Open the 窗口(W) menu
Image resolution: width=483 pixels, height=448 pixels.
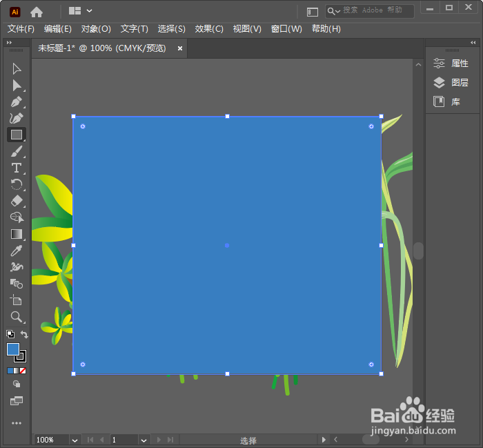286,29
